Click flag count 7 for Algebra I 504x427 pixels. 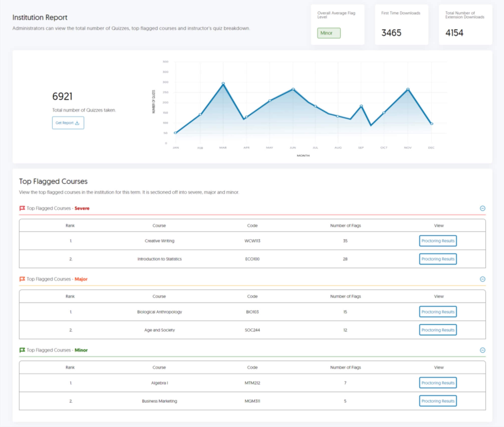(345, 383)
